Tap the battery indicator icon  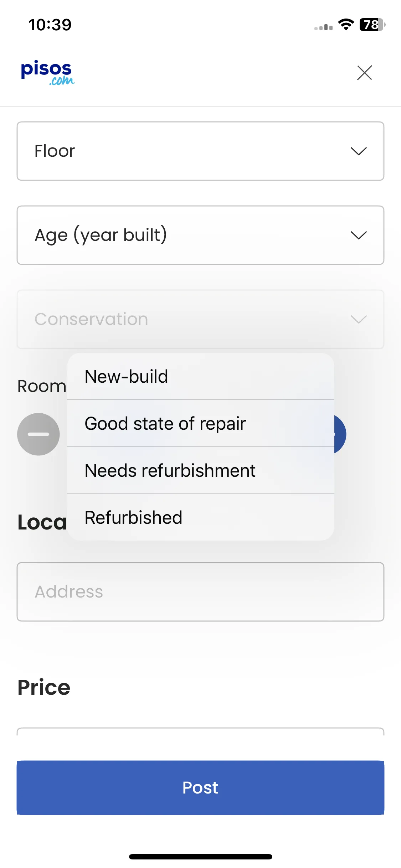[x=372, y=25]
